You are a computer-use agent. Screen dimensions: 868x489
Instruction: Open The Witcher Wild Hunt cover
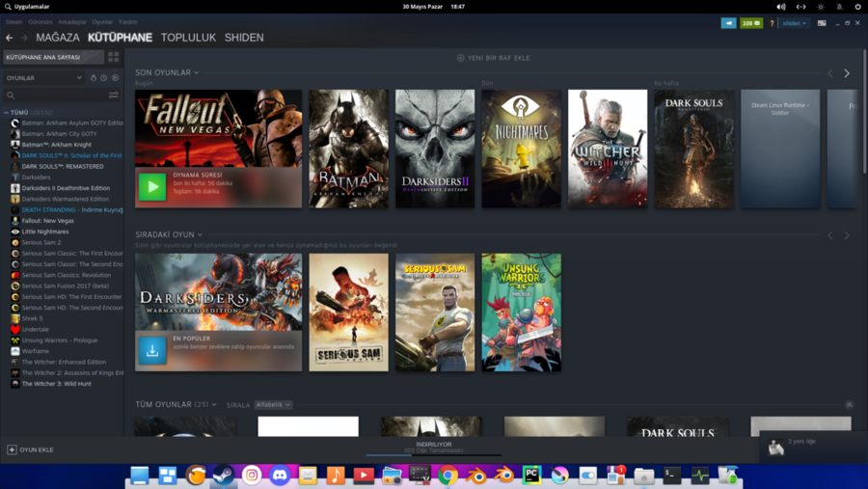click(608, 149)
